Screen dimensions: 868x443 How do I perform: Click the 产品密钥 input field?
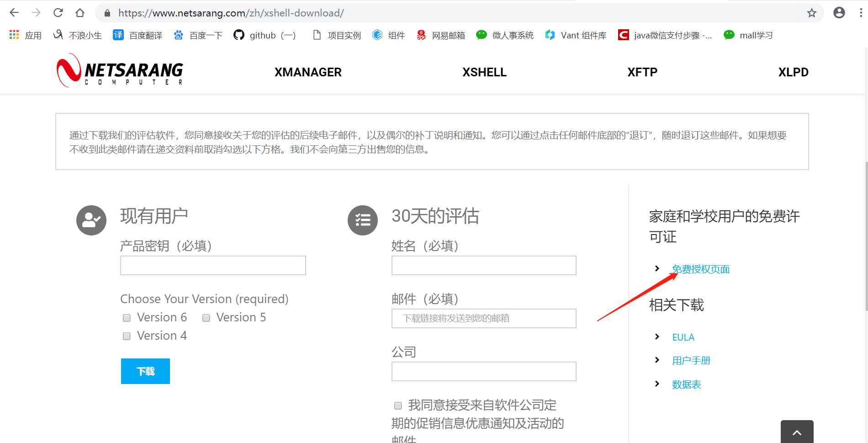tap(213, 265)
